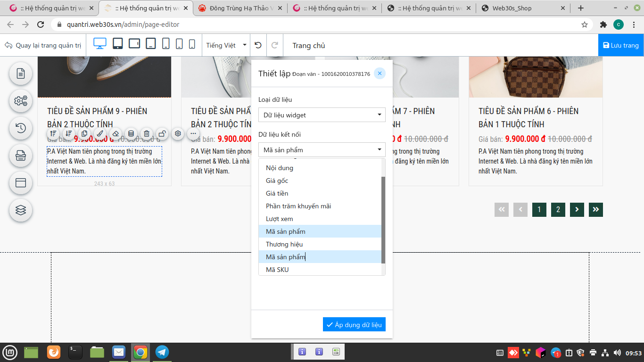Click the undo arrow in the editor toolbar
Viewport: 644px width, 362px height.
click(258, 45)
